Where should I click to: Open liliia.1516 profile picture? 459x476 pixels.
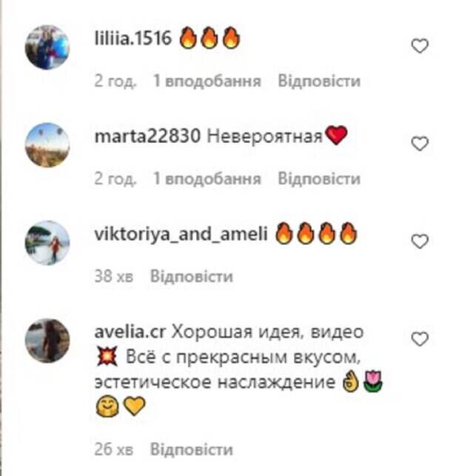click(x=47, y=47)
